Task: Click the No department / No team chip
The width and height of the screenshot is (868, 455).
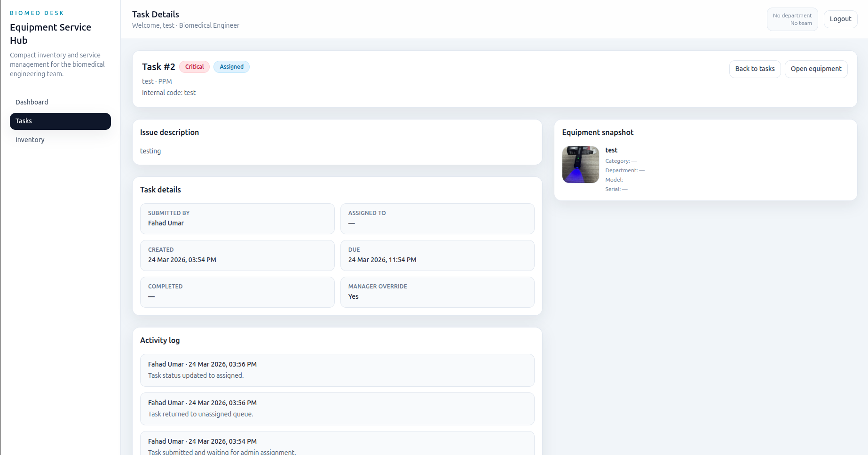Action: (792, 19)
